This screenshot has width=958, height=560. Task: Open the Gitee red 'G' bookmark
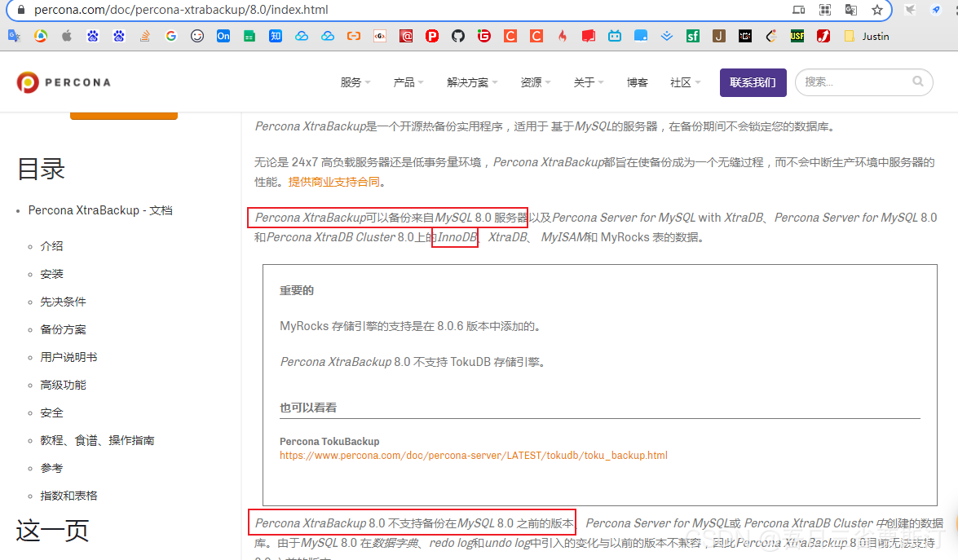coord(483,36)
